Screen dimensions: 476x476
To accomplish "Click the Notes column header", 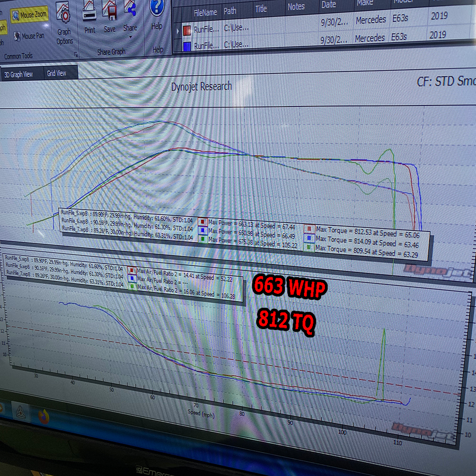I will click(295, 7).
